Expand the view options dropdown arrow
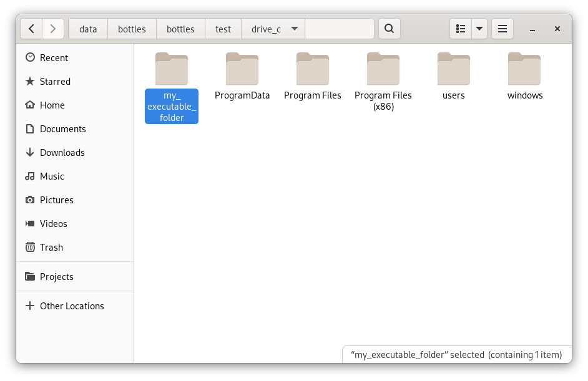Viewport: 588px width, 381px height. 479,29
